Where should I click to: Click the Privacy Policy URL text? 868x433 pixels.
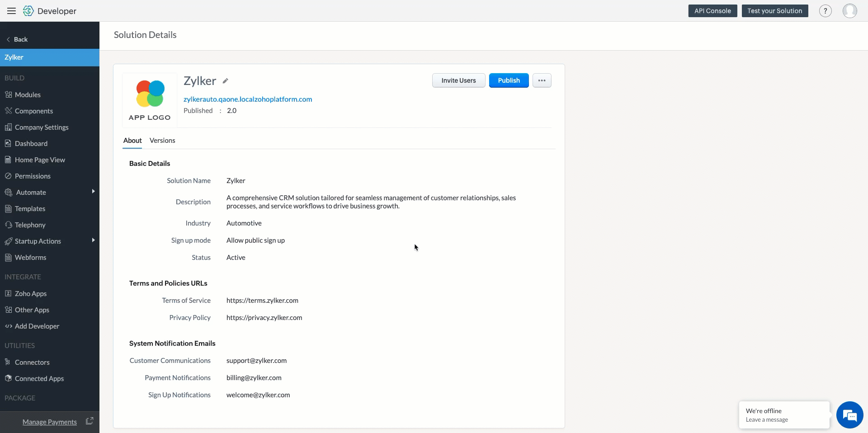pos(264,318)
